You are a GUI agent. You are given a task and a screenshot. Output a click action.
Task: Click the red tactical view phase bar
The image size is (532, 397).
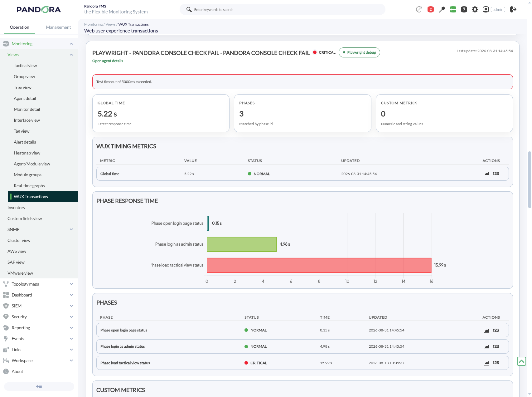point(319,265)
